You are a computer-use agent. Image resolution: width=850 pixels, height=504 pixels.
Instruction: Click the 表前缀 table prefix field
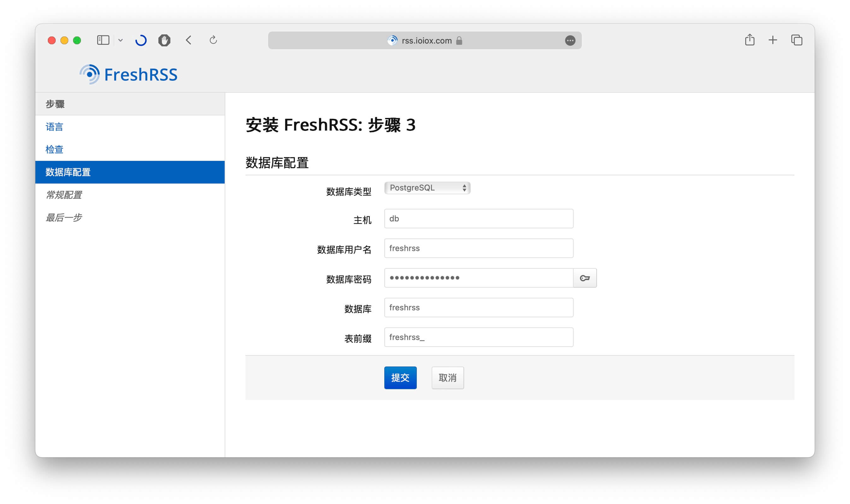tap(478, 337)
